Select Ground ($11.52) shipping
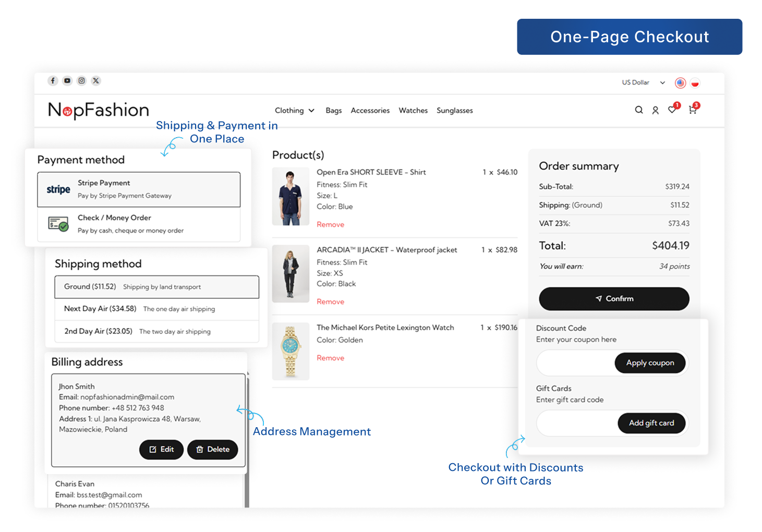762x532 pixels. coord(156,287)
